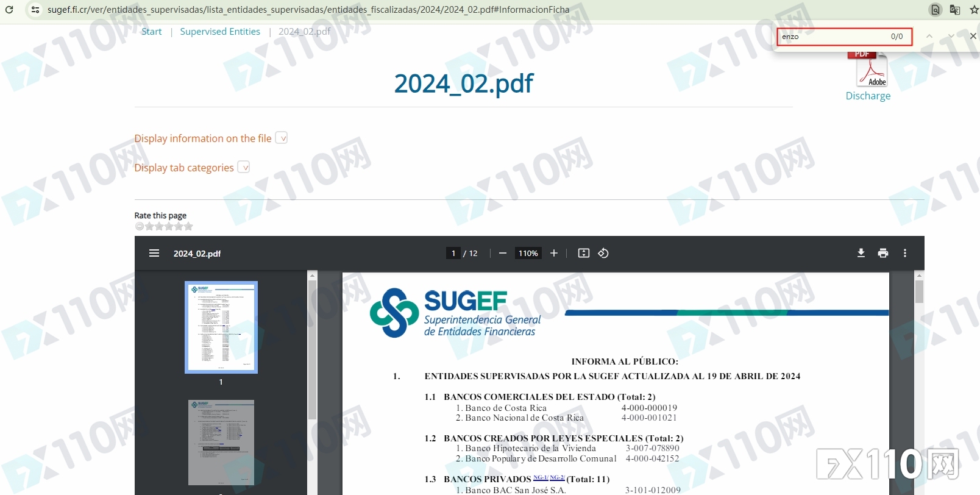
Task: Rotate the PDF counterclockwise
Action: click(603, 253)
